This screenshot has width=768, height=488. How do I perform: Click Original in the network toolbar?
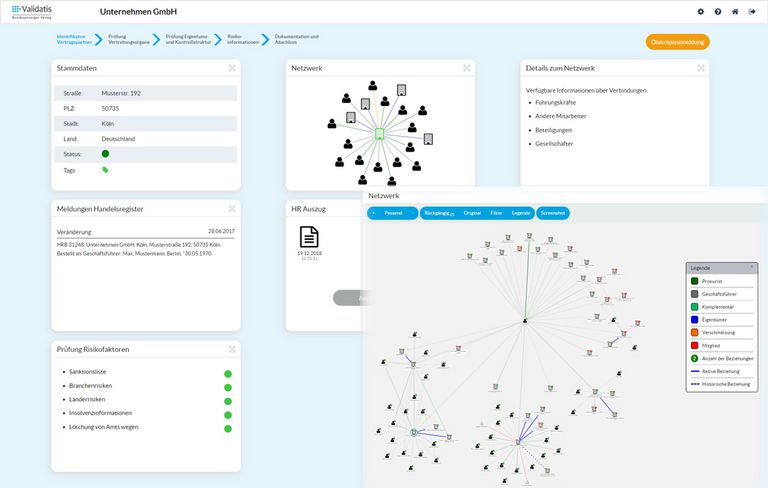coord(472,213)
